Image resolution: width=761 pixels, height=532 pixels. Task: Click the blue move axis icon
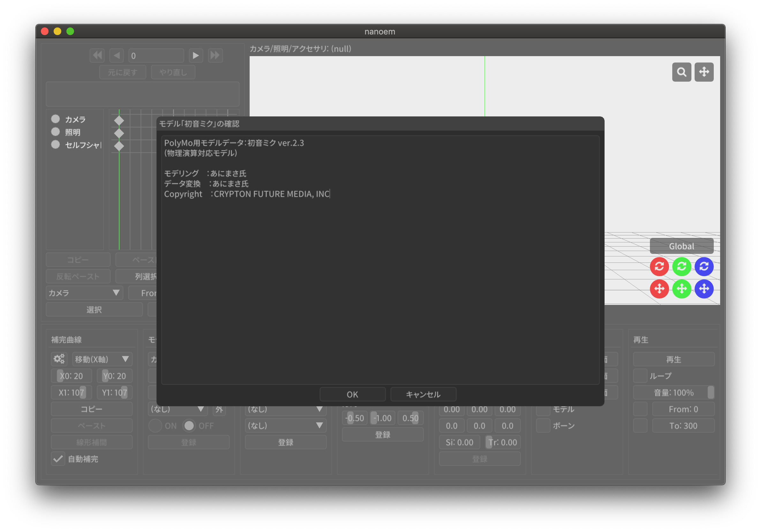[x=704, y=289]
